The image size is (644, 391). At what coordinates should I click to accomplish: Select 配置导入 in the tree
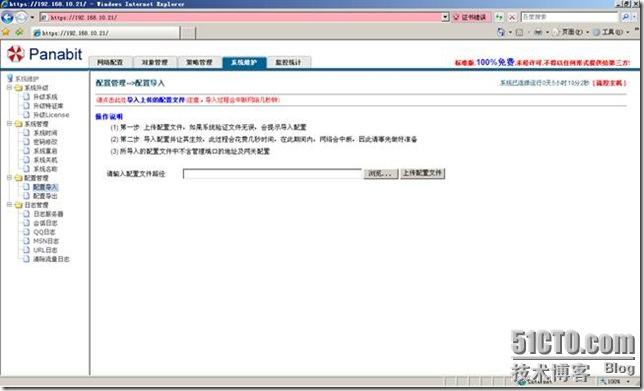(45, 187)
